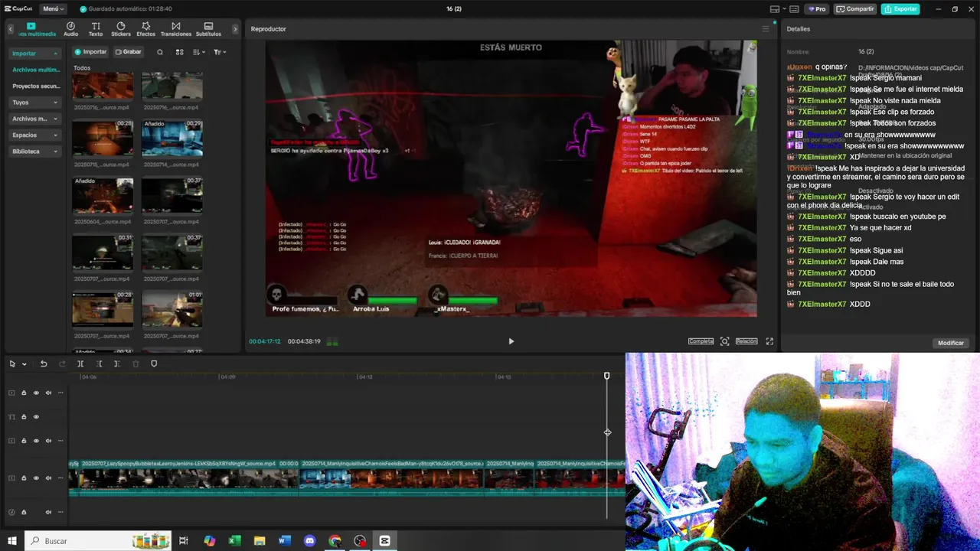980x551 pixels.
Task: Open the media filter dropdown
Action: (x=219, y=52)
